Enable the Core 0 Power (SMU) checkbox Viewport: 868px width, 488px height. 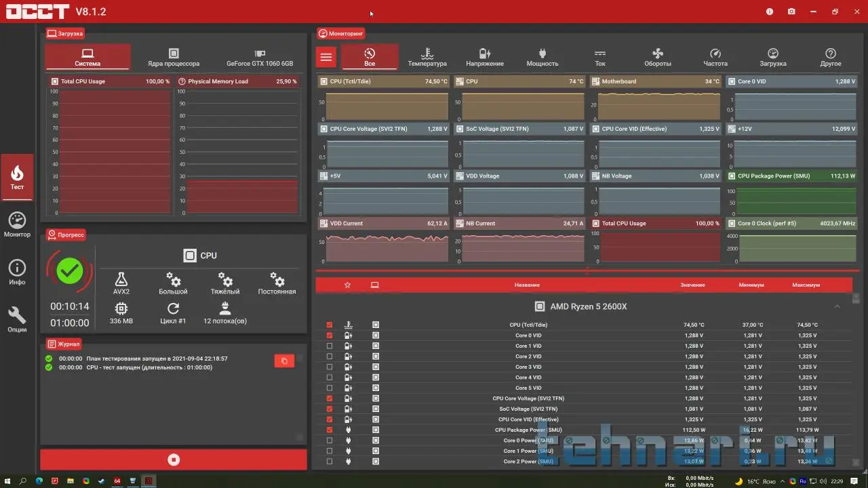[330, 441]
